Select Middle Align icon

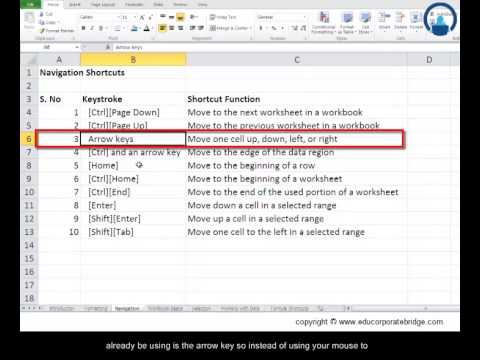click(x=171, y=17)
